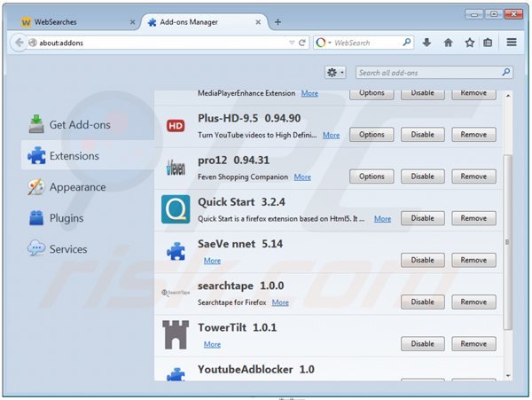Open More link for TowerTilt

(x=212, y=344)
